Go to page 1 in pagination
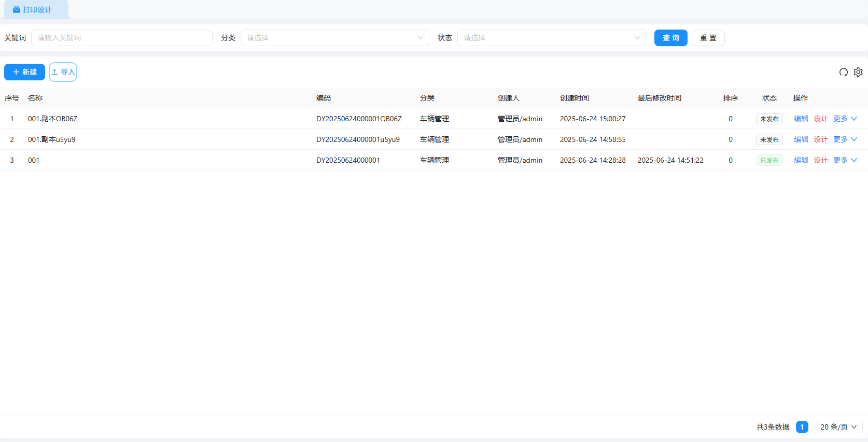Screen dimensions: 868x442 [802, 427]
